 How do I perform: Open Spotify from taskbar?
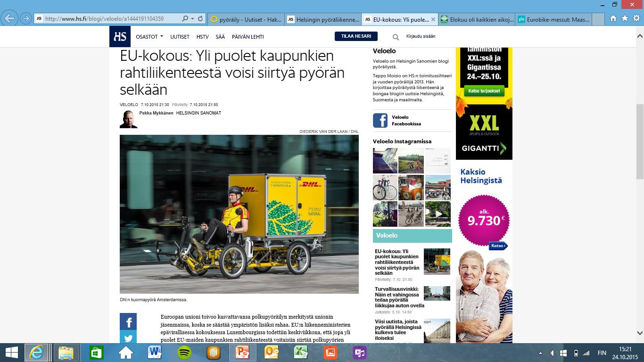pos(184,353)
